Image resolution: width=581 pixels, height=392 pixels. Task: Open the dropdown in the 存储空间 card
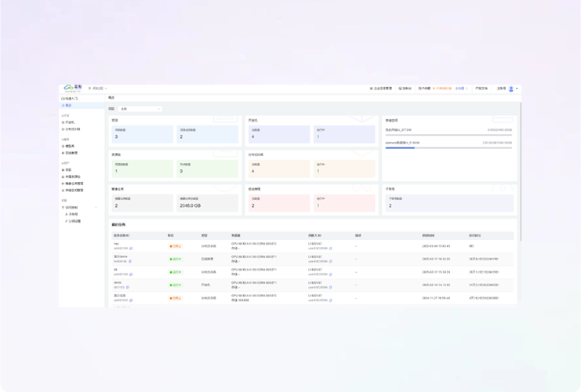503,121
